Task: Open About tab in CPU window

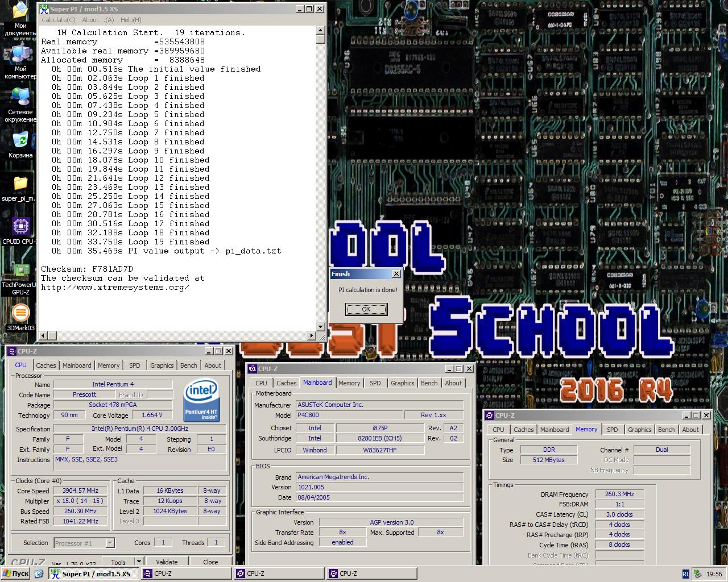Action: pos(213,365)
